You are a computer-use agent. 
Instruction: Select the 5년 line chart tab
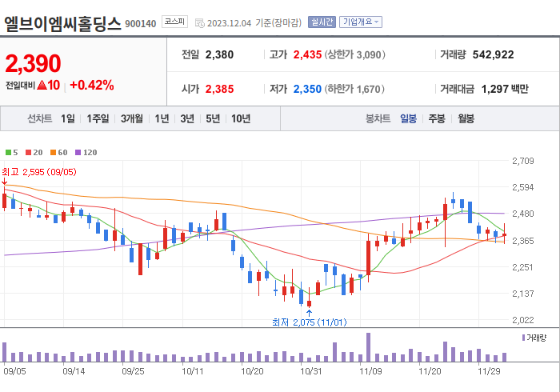tap(213, 118)
